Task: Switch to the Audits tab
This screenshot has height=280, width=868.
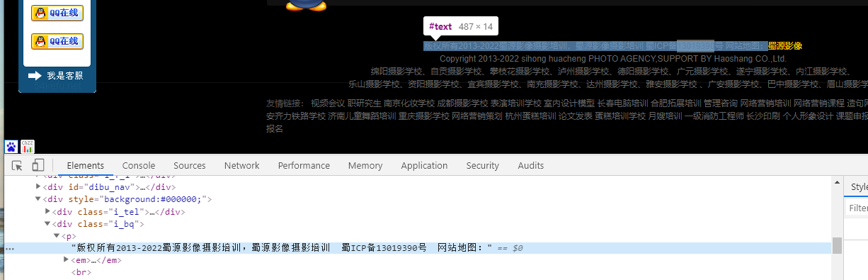Action: [531, 165]
